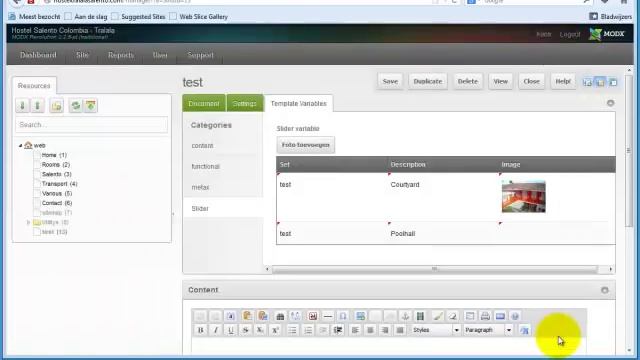
Task: Collapse the Content panel
Action: (x=605, y=290)
